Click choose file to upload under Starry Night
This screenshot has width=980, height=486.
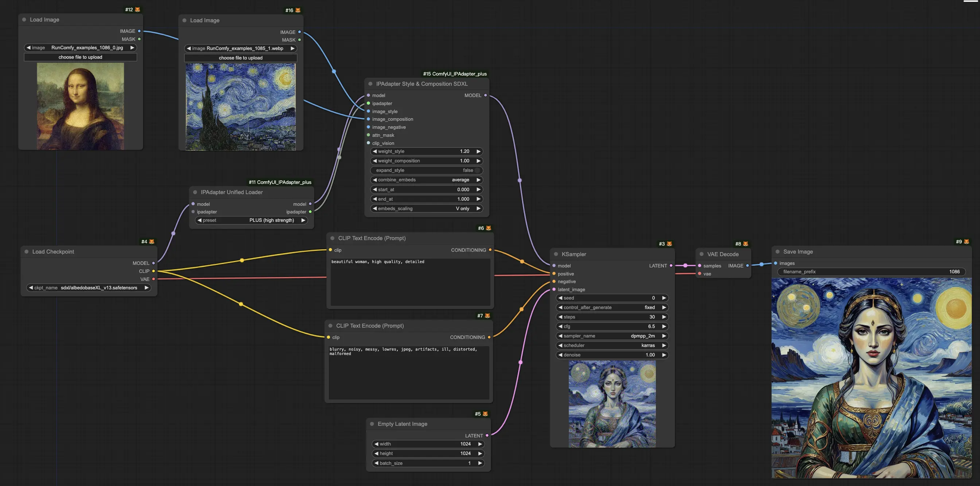click(240, 58)
